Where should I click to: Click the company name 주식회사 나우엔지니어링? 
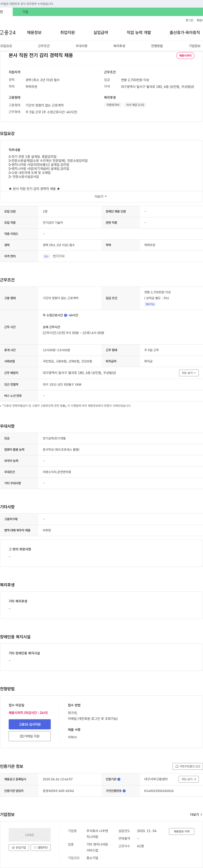pos(97,834)
